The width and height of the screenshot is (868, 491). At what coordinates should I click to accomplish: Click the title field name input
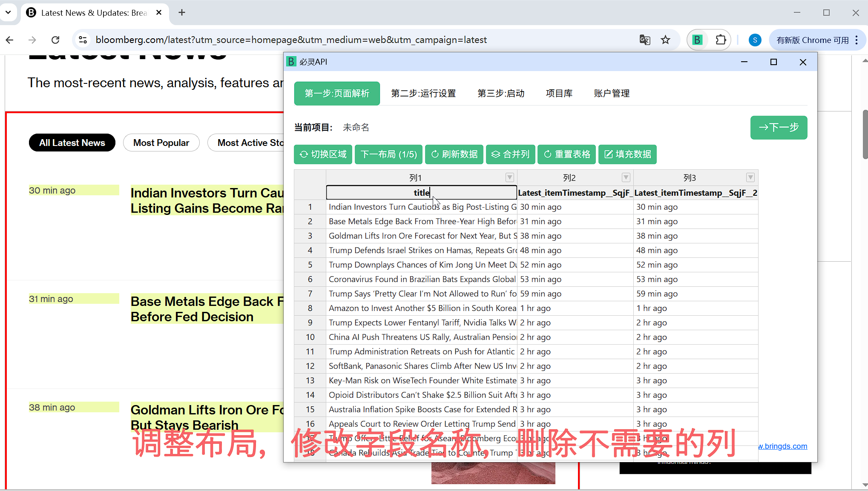click(421, 193)
